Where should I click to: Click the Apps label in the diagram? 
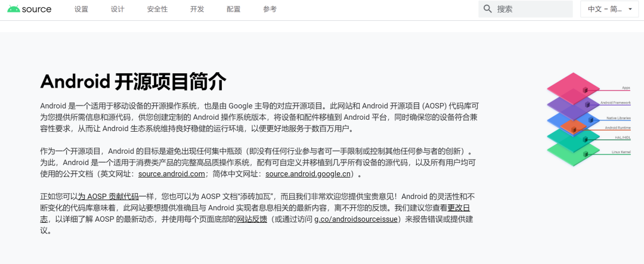coord(626,88)
